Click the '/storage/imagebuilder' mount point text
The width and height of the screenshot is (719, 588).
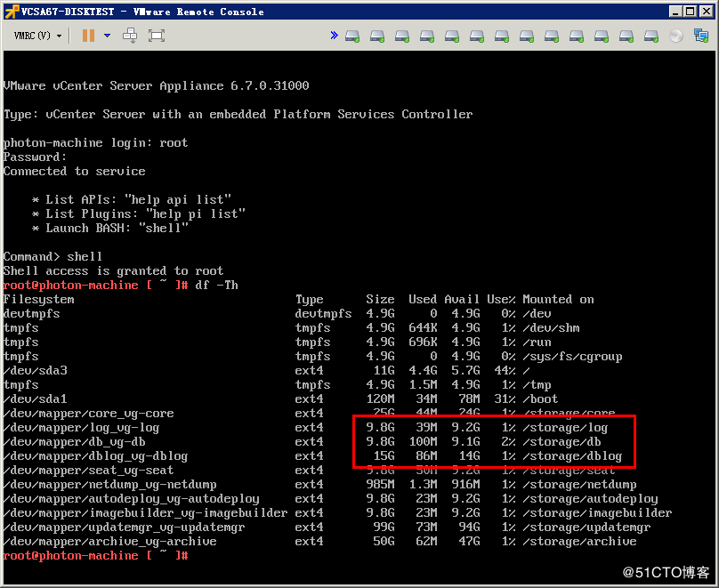(x=597, y=513)
